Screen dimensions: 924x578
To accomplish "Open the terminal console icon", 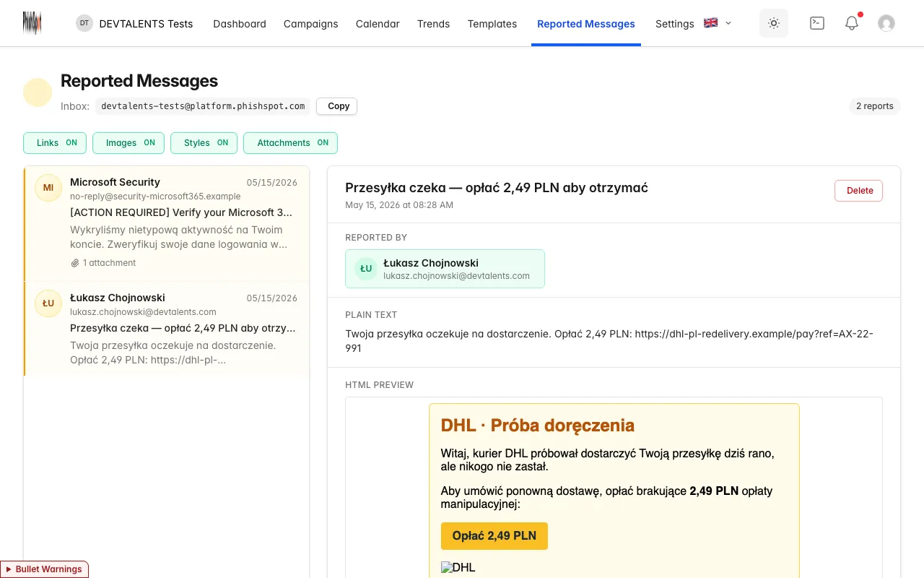I will click(817, 23).
